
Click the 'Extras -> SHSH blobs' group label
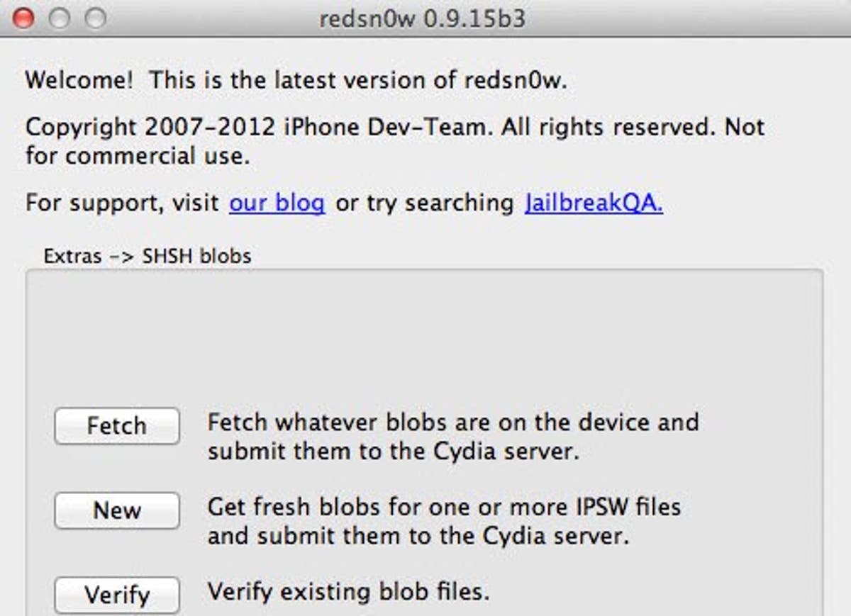point(148,256)
